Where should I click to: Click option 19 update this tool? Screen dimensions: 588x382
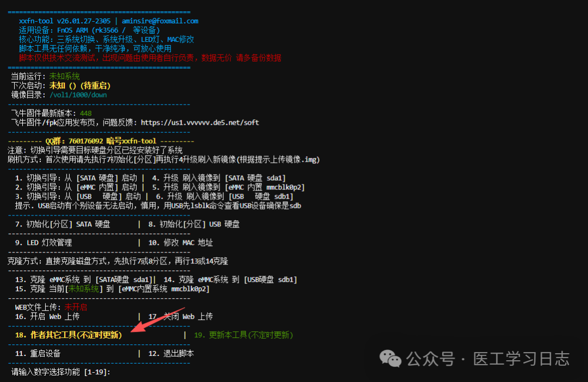(x=243, y=335)
